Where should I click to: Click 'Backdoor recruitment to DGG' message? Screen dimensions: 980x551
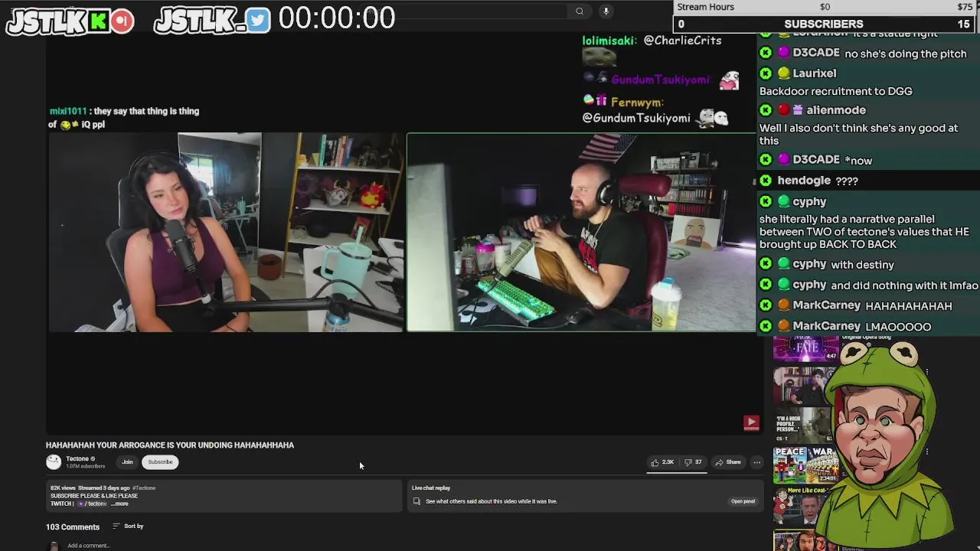coord(836,91)
